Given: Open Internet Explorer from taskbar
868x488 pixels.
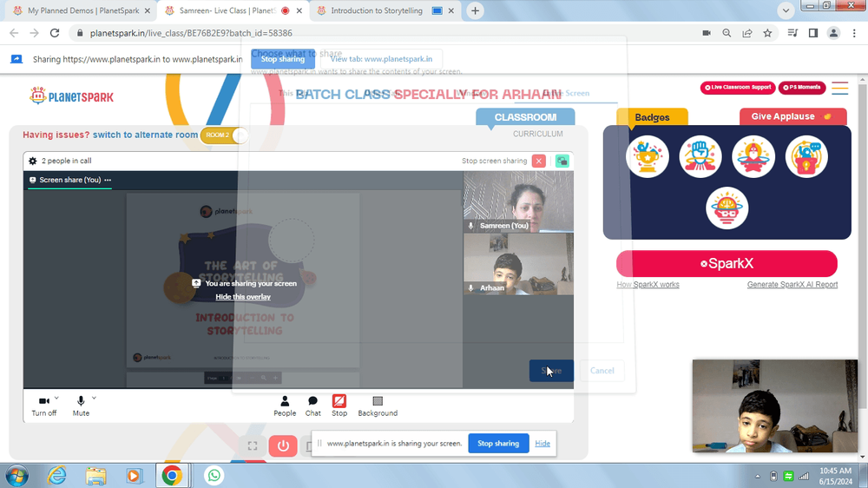Looking at the screenshot, I should 56,476.
